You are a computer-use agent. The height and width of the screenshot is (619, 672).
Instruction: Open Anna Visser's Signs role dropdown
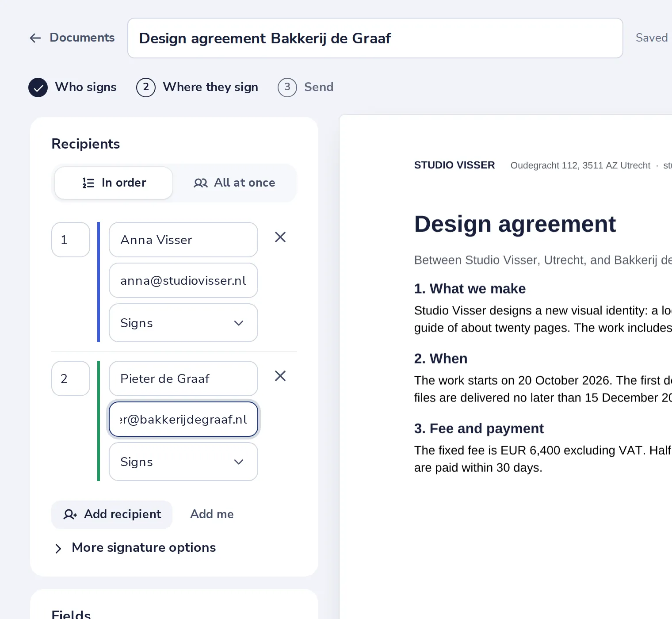tap(183, 323)
